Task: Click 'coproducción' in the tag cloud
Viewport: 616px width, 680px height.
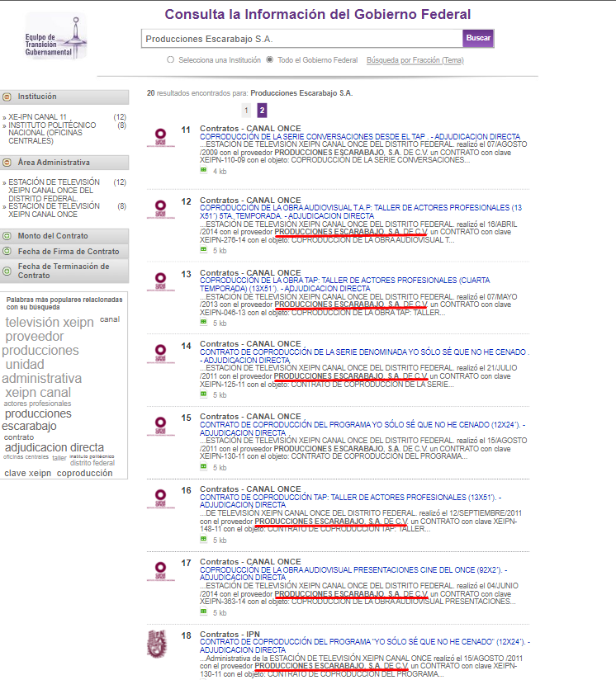Action: click(84, 474)
